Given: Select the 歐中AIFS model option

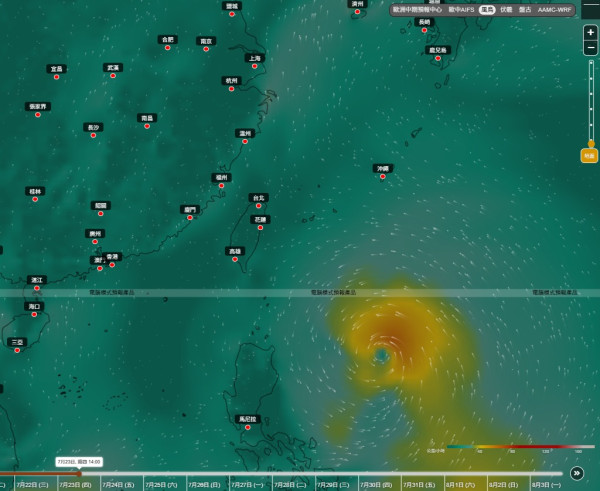Looking at the screenshot, I should (461, 10).
